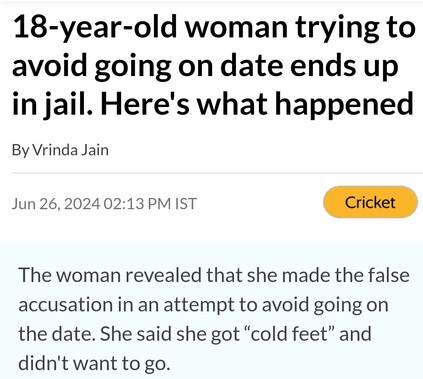Click the word "By" before author name
This screenshot has width=423, height=379.
pos(21,150)
